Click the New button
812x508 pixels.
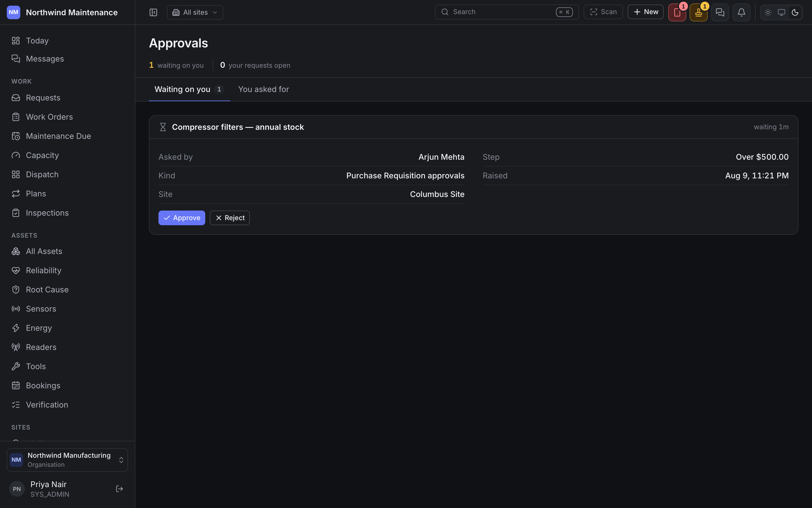[x=645, y=12]
